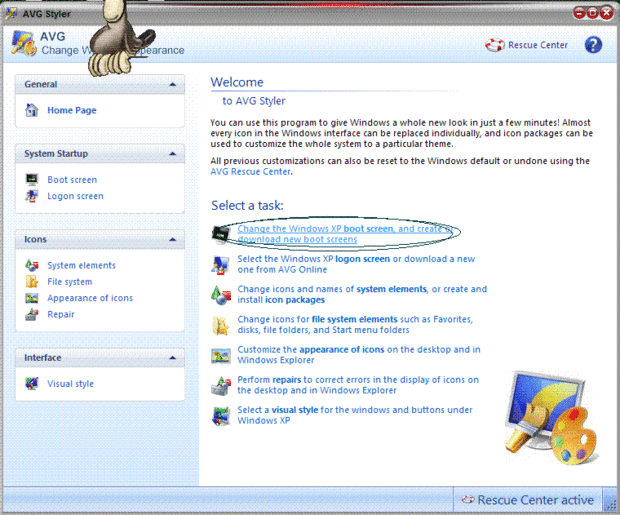Click the appearance of icons task icon
This screenshot has width=620, height=515.
click(221, 356)
